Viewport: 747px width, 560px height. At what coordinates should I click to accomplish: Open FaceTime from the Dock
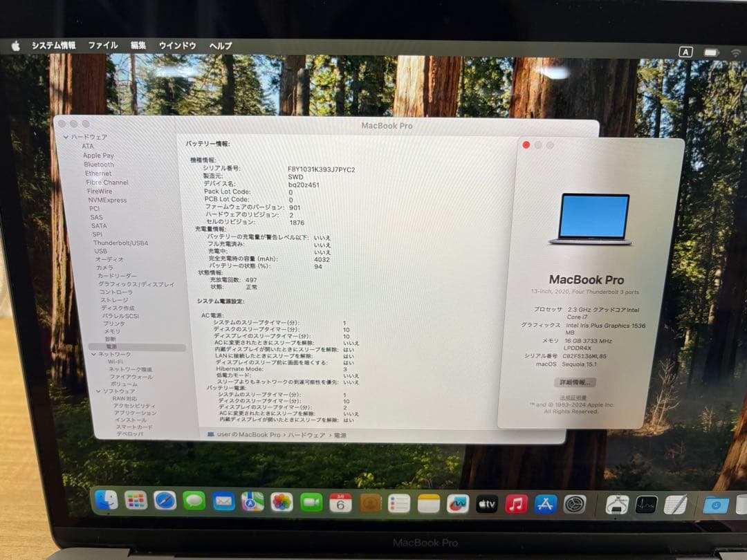311,503
